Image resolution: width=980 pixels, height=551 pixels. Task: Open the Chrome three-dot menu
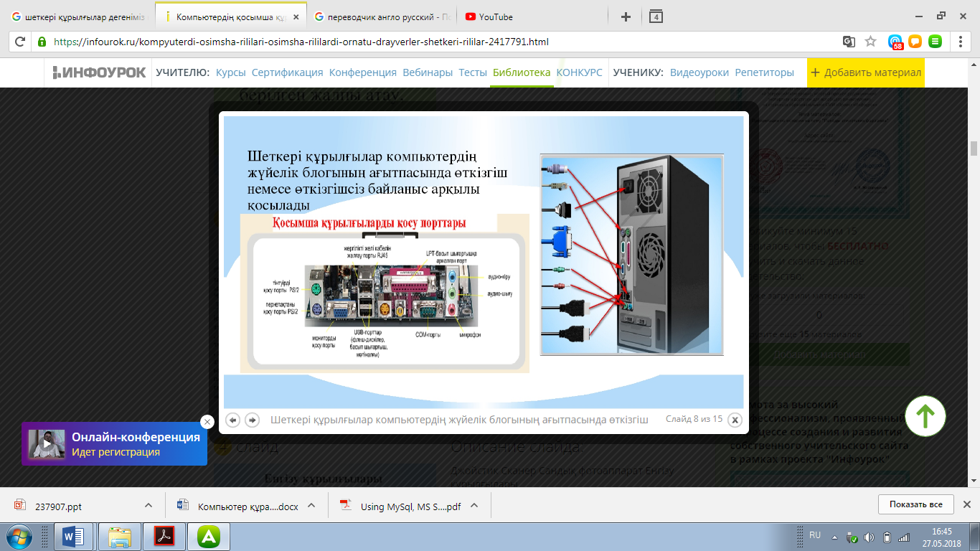click(961, 42)
